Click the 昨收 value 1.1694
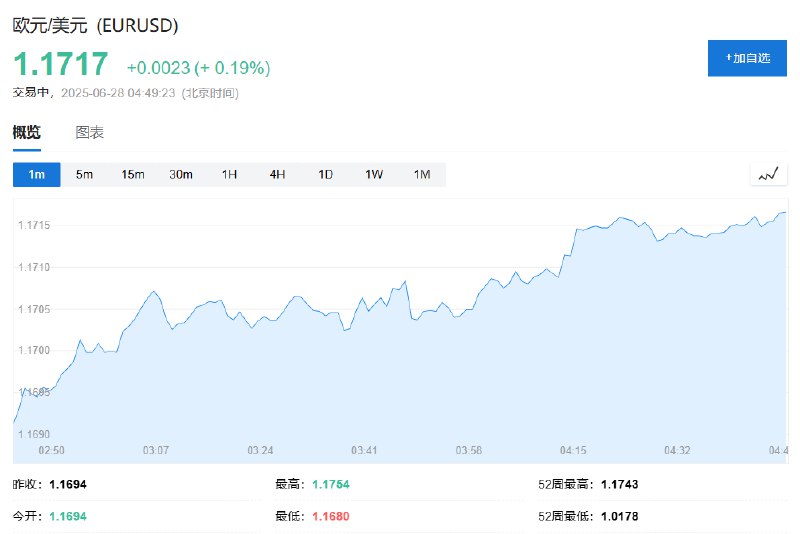Viewport: 800px width, 534px height. click(68, 484)
